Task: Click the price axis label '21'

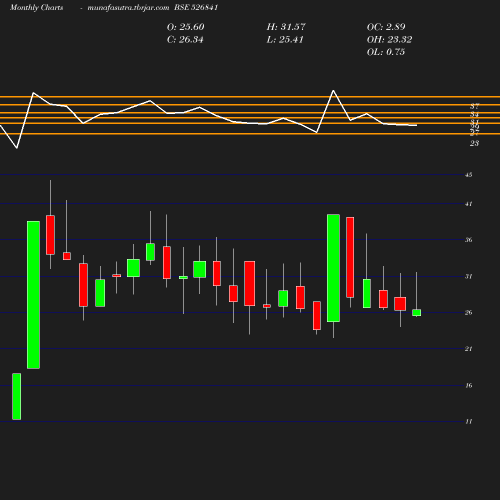Action: (x=469, y=349)
